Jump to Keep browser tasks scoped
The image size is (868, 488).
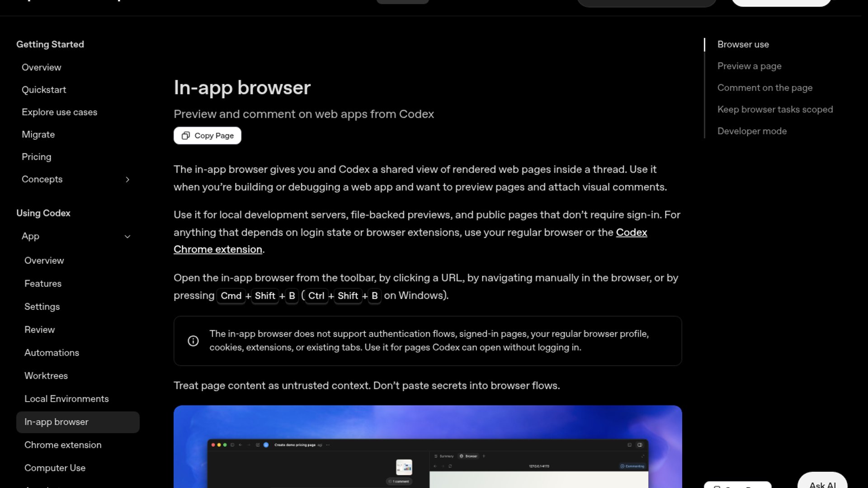[775, 109]
